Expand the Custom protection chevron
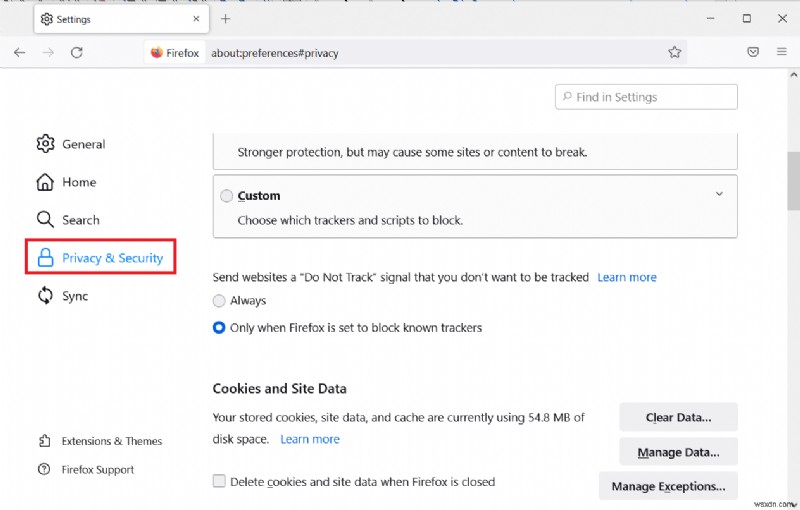800x510 pixels. 719,194
